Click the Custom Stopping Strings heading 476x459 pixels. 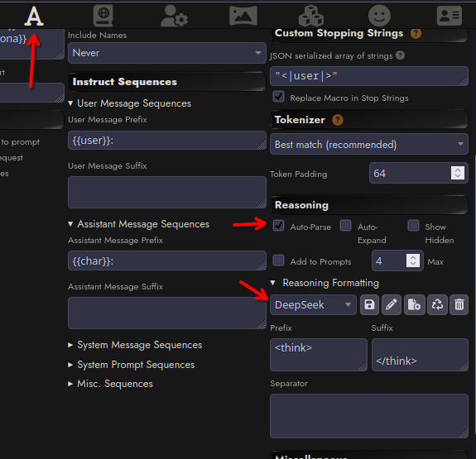(x=339, y=33)
